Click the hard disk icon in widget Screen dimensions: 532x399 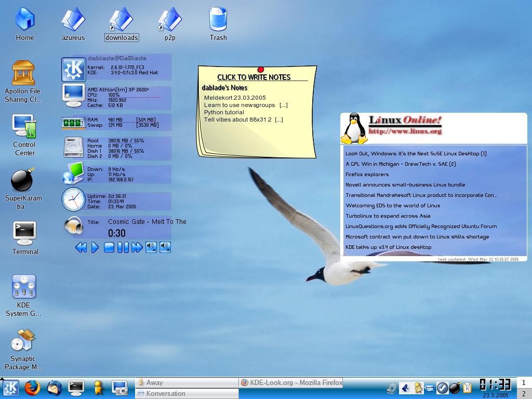click(74, 147)
